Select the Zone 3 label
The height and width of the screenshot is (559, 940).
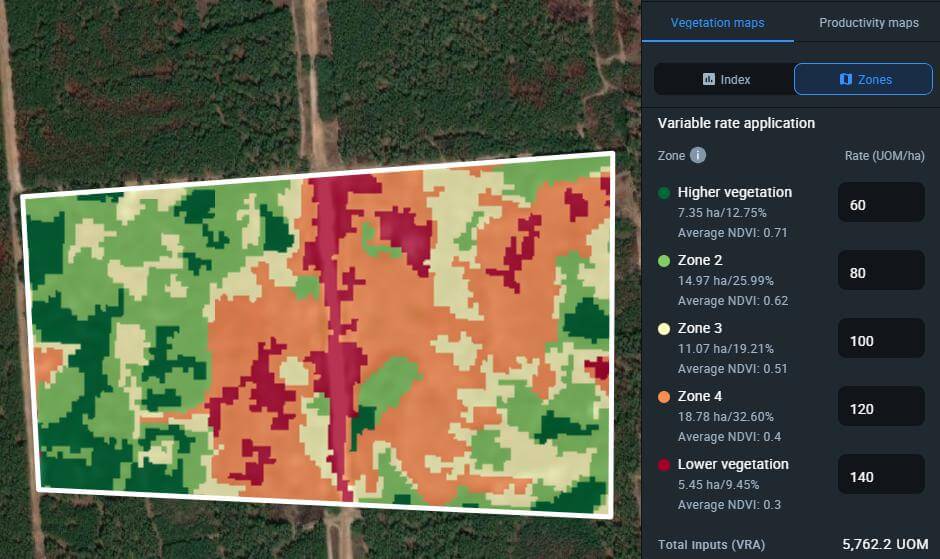point(700,328)
